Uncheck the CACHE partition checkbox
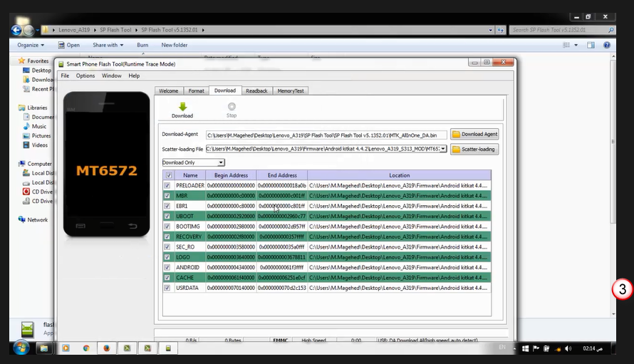The height and width of the screenshot is (364, 634). (167, 277)
